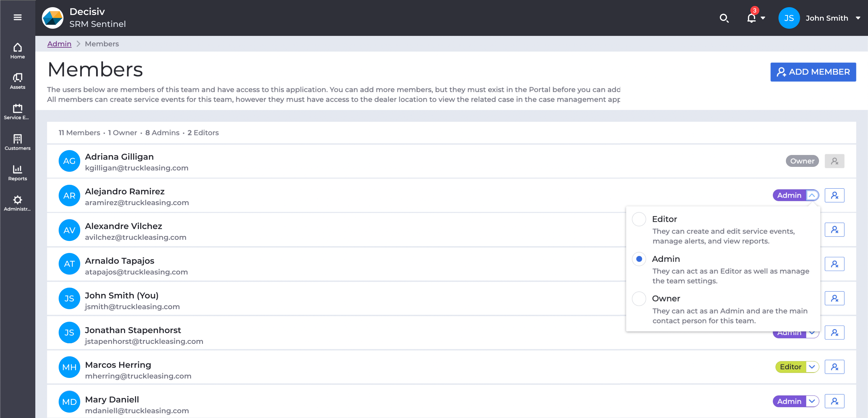Open Reports from sidebar
This screenshot has height=418, width=868.
pos(18,173)
